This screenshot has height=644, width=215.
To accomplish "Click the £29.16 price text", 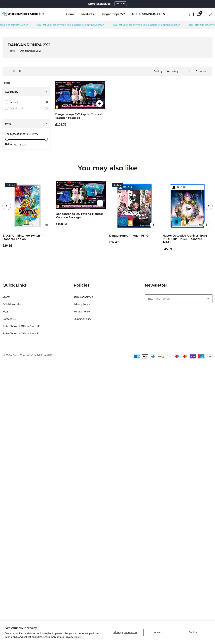I will pos(7,245).
